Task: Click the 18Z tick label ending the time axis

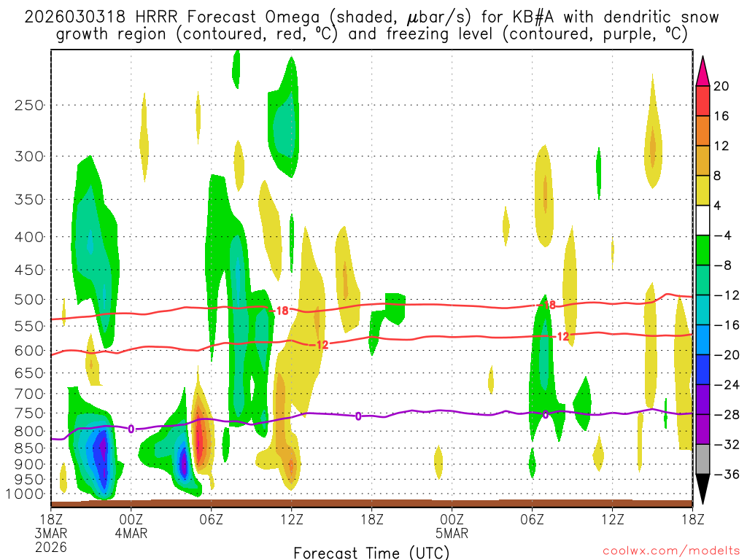Action: pos(693,519)
